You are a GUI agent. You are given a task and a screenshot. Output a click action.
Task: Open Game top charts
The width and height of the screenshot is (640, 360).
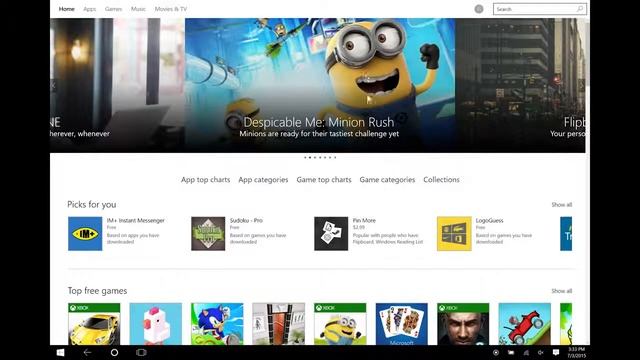click(x=324, y=180)
